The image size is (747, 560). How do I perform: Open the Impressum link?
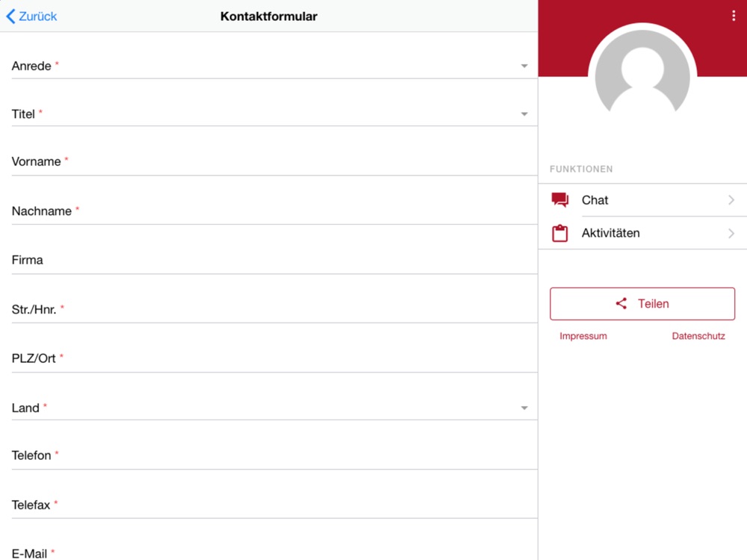point(583,336)
